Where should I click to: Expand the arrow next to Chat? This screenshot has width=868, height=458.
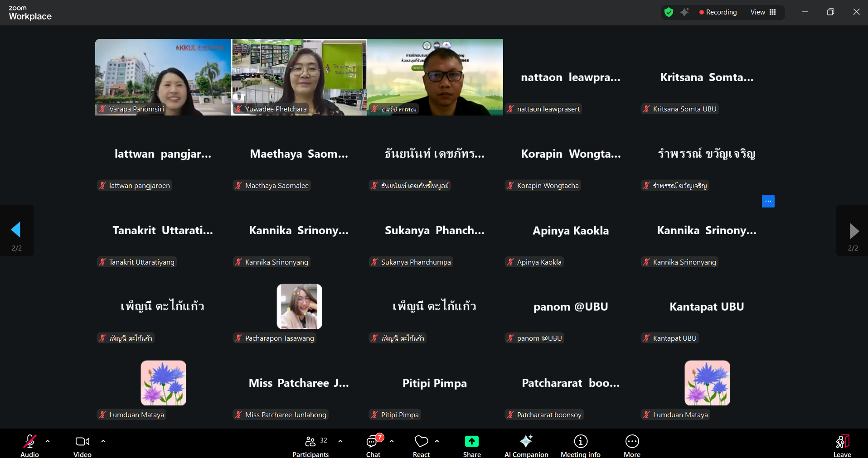click(x=392, y=441)
